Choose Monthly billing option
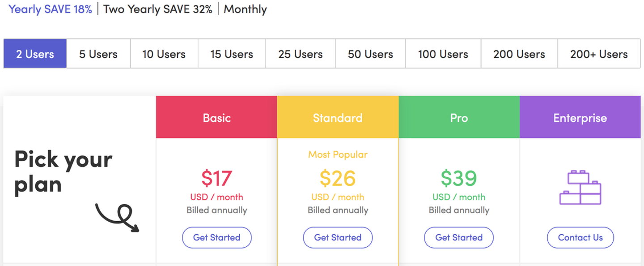The height and width of the screenshot is (266, 644). click(245, 9)
